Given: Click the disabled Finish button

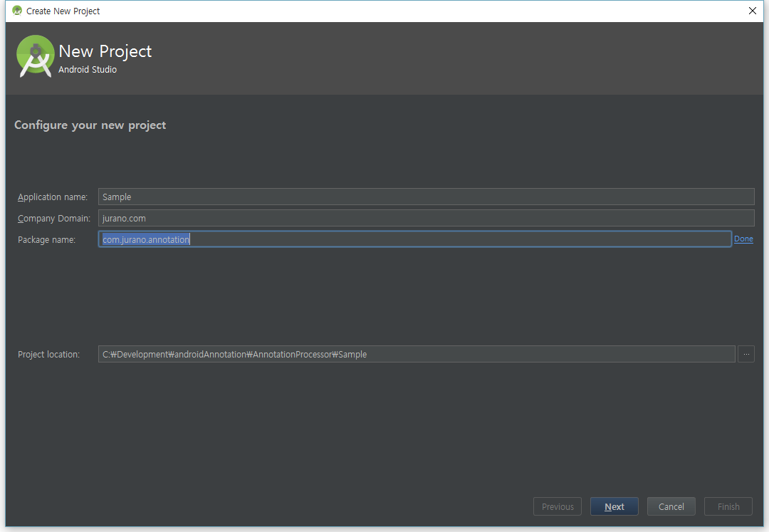Looking at the screenshot, I should tap(728, 506).
